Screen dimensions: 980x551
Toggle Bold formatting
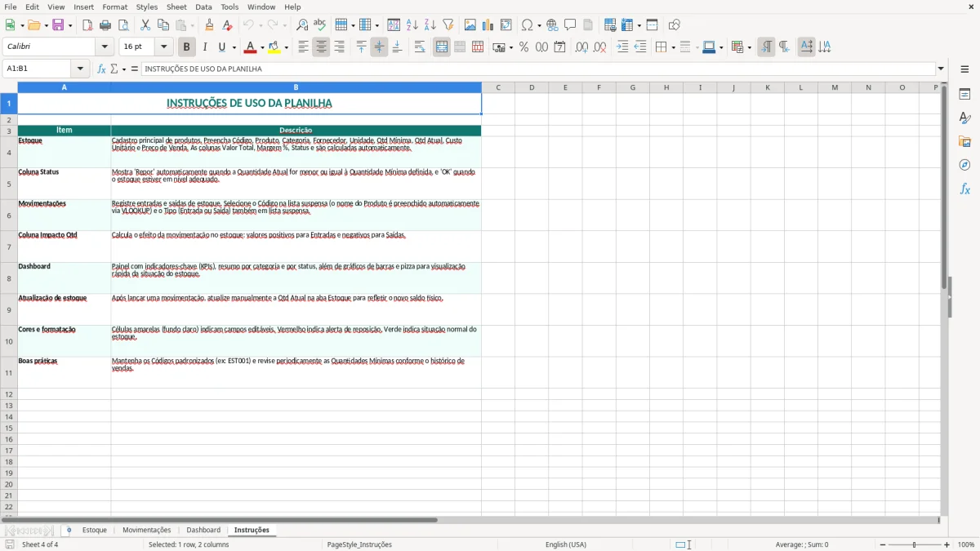(x=187, y=47)
